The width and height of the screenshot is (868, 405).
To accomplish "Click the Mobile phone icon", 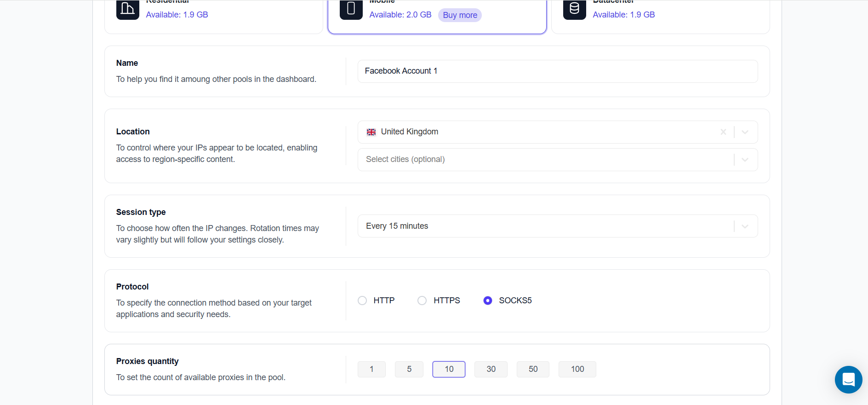I will point(351,9).
